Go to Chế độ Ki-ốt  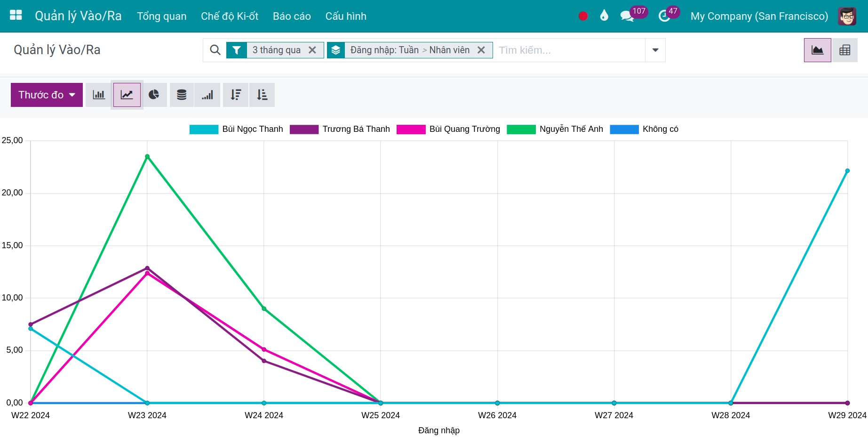point(230,16)
